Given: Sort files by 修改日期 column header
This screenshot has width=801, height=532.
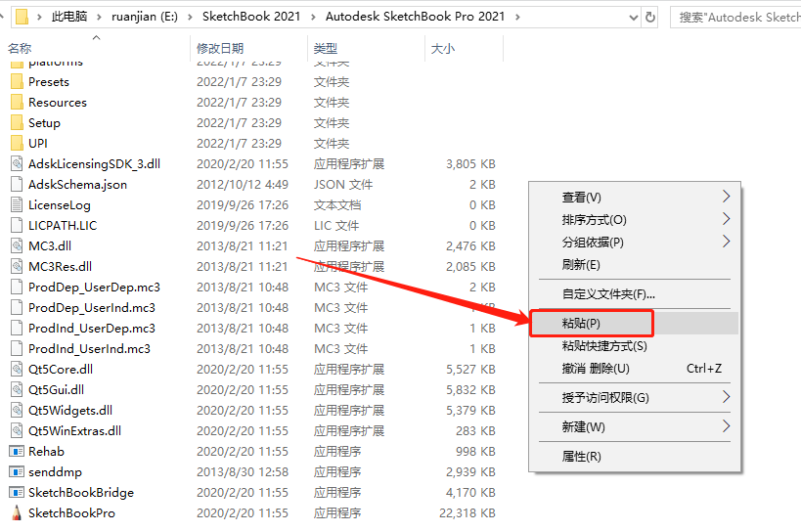Looking at the screenshot, I should [222, 48].
